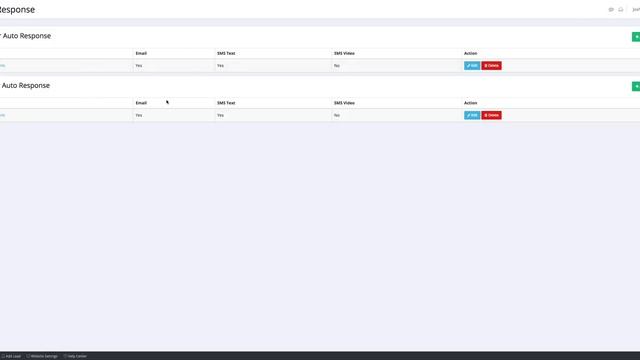640x360 pixels.
Task: Select SMS Video 'No' value in second table
Action: [337, 116]
